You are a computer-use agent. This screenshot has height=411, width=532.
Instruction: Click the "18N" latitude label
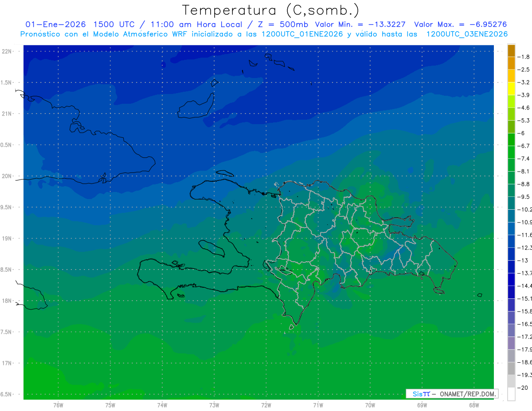6,301
